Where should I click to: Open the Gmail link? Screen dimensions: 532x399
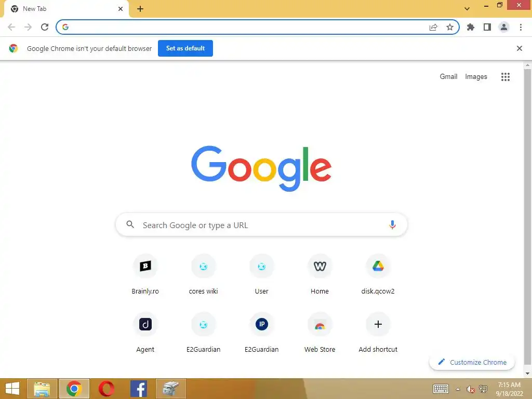(x=448, y=77)
